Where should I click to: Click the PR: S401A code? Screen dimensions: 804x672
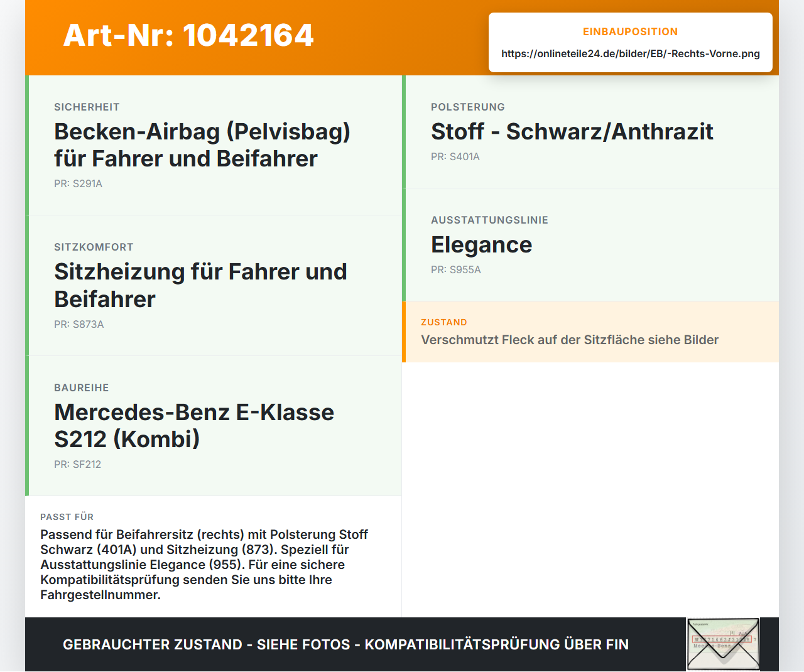coord(455,156)
